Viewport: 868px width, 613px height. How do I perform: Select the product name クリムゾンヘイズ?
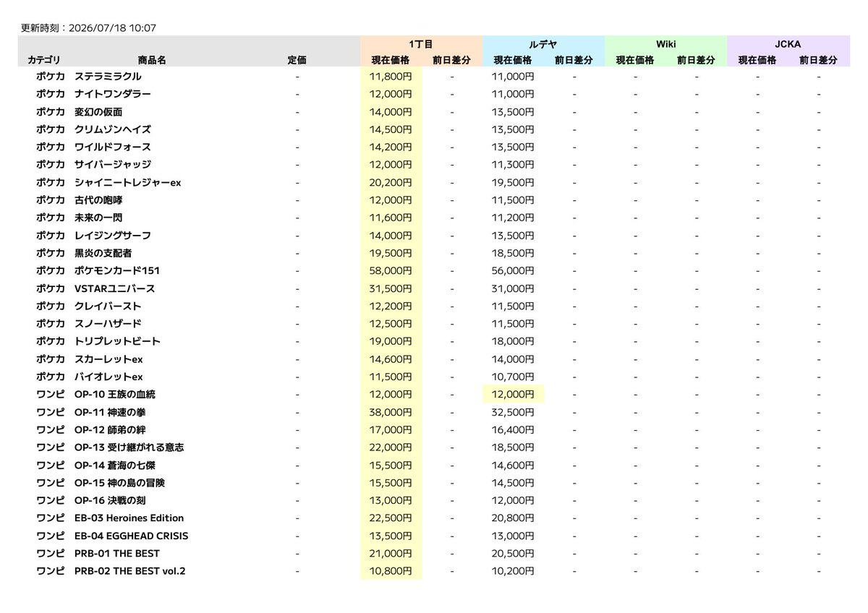pos(113,129)
